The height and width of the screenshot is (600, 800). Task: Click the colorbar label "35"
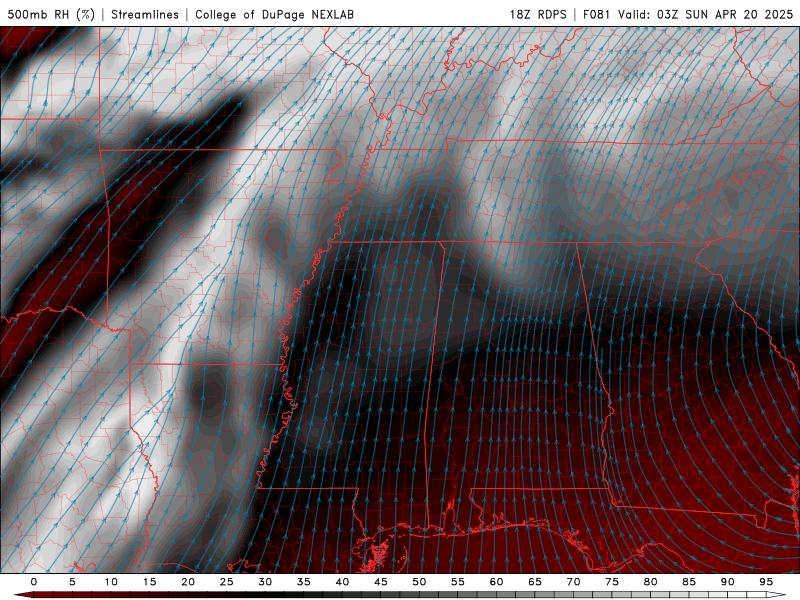[x=304, y=582]
